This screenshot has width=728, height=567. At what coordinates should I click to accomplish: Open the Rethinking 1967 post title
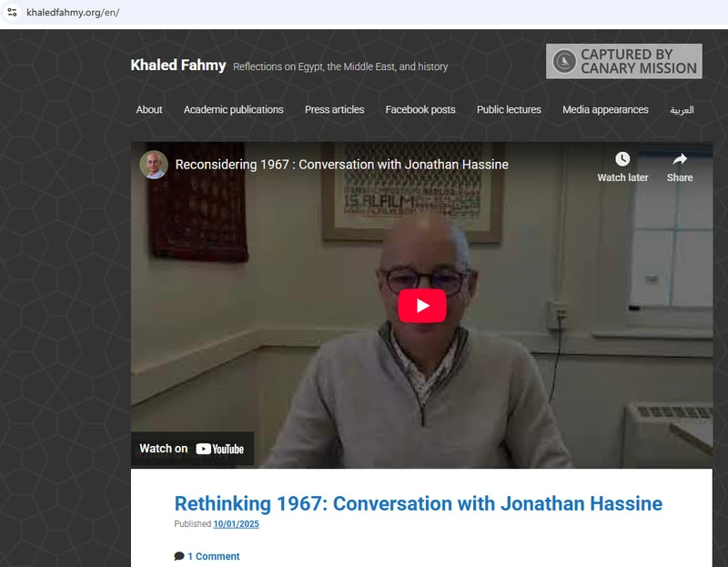coord(419,503)
